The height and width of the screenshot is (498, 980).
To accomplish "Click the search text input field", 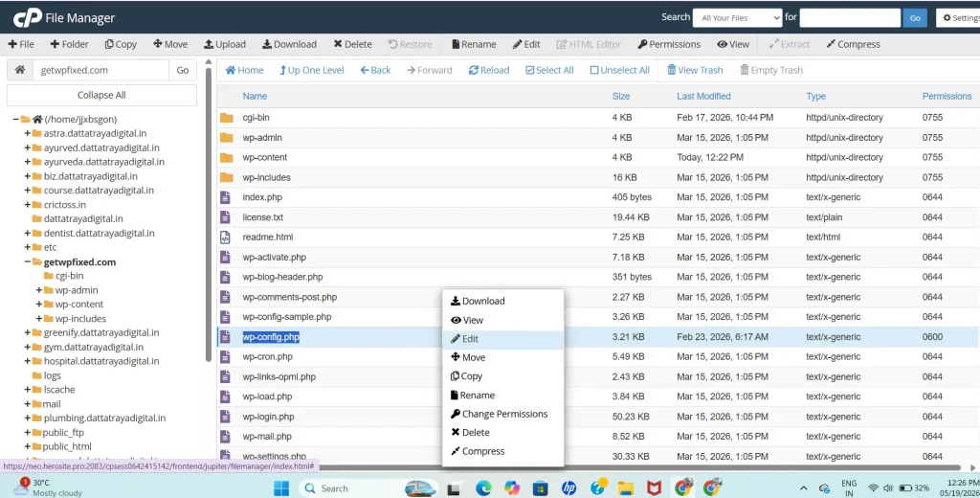I will coord(850,18).
